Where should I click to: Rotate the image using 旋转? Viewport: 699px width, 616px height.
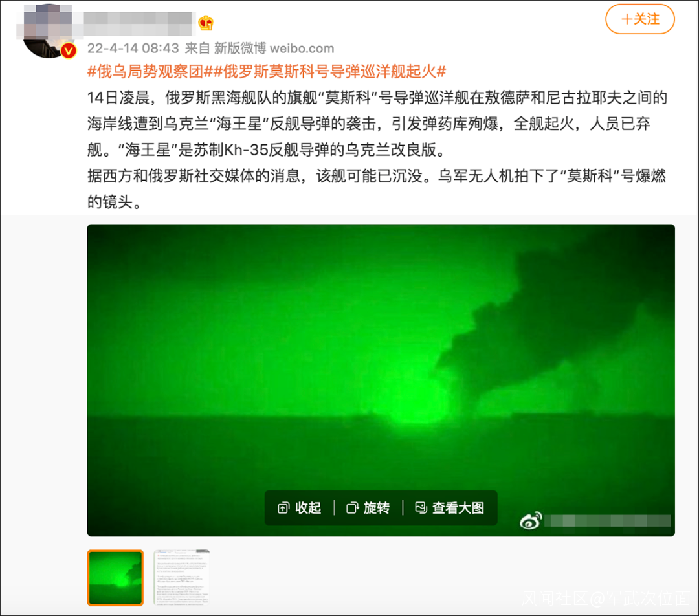click(368, 508)
